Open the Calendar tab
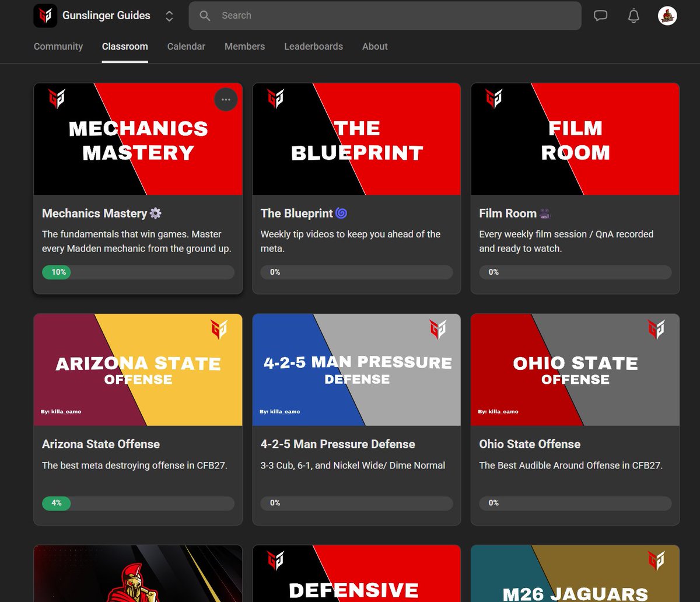 point(186,47)
